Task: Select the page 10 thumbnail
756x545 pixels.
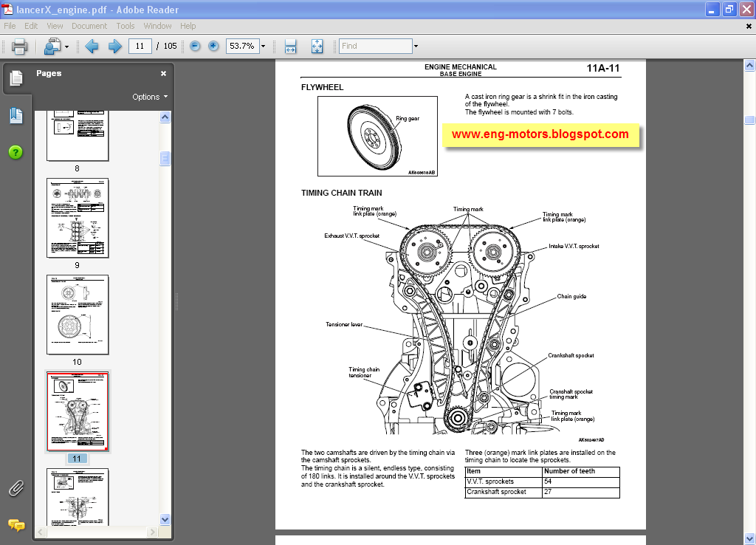Action: pos(77,315)
